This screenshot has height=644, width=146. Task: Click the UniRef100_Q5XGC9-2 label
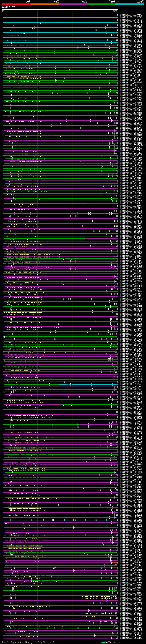click(x=132, y=145)
